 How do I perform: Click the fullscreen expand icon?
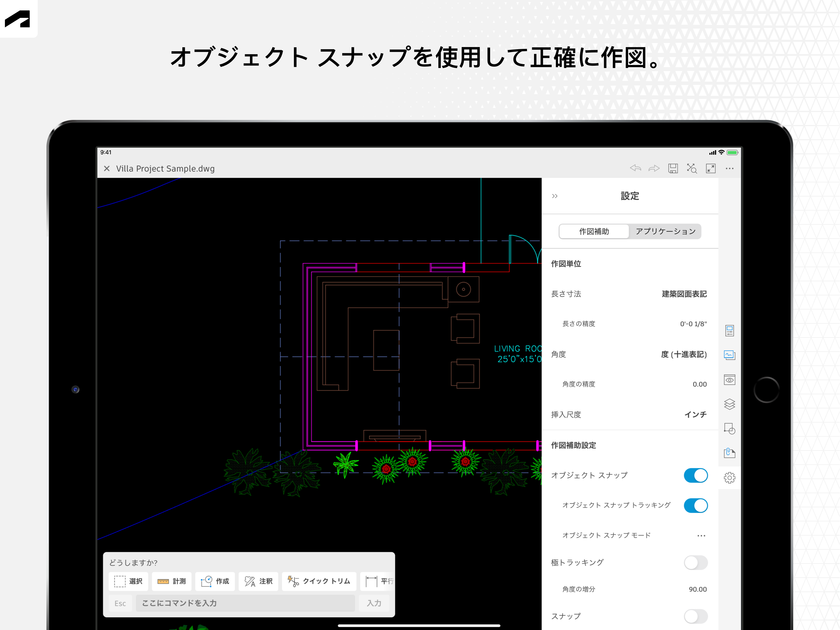tap(711, 168)
